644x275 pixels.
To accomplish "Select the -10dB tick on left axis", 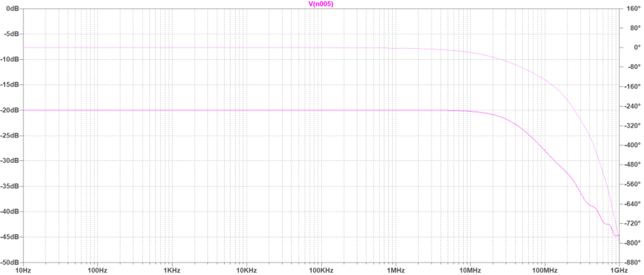I will click(10, 59).
